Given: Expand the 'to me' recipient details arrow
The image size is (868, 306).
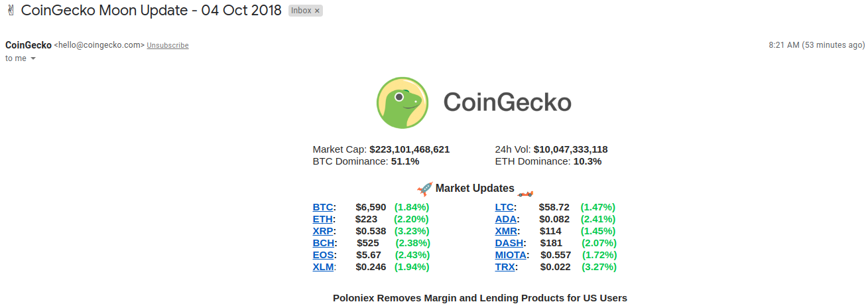Looking at the screenshot, I should (33, 58).
